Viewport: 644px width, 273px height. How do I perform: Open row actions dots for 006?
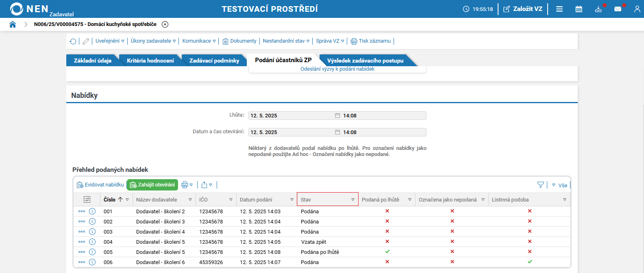pyautogui.click(x=82, y=262)
